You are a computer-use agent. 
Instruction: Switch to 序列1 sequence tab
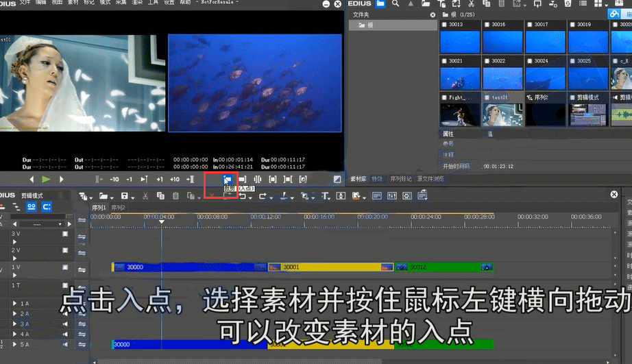point(99,208)
